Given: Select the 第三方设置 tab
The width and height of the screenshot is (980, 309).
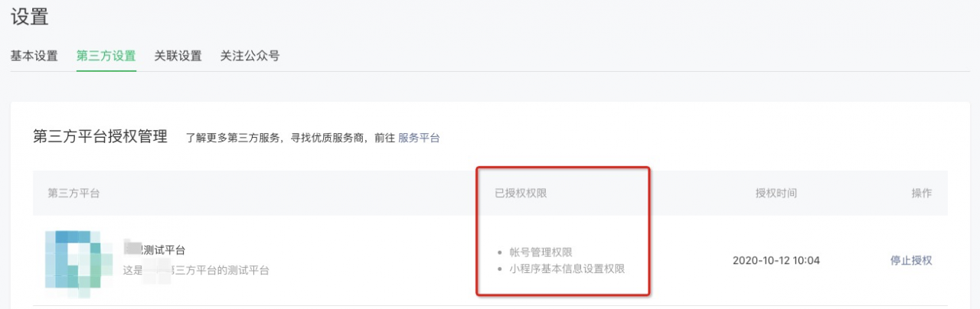Looking at the screenshot, I should (x=106, y=56).
